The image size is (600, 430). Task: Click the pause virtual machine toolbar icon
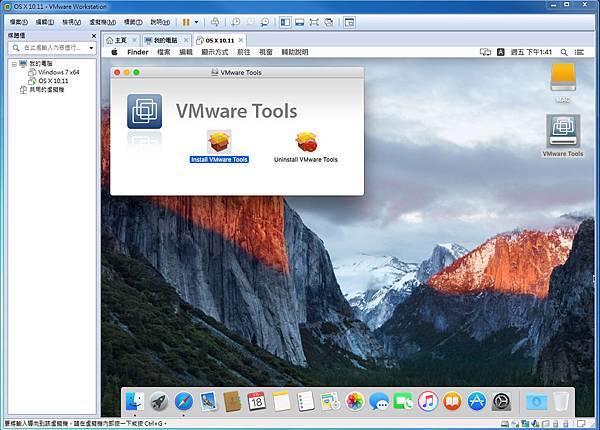tap(186, 22)
